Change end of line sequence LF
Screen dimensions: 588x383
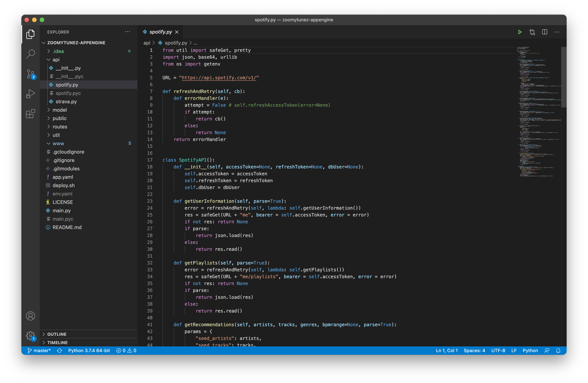pyautogui.click(x=514, y=350)
